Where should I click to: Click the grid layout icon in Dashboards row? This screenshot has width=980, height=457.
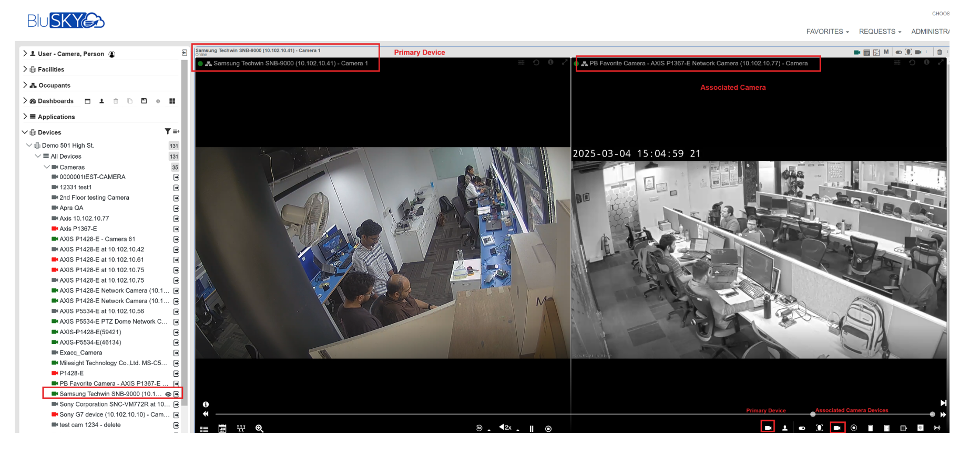(x=172, y=101)
